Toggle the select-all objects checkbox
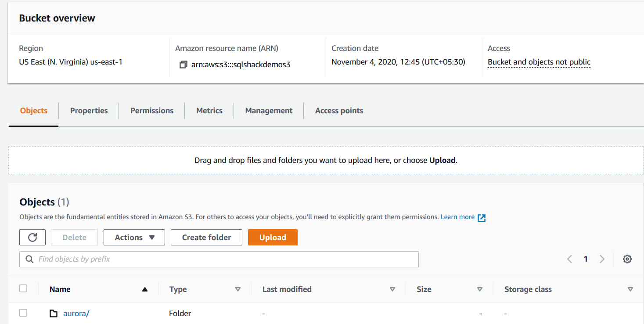The image size is (644, 324). pyautogui.click(x=23, y=288)
